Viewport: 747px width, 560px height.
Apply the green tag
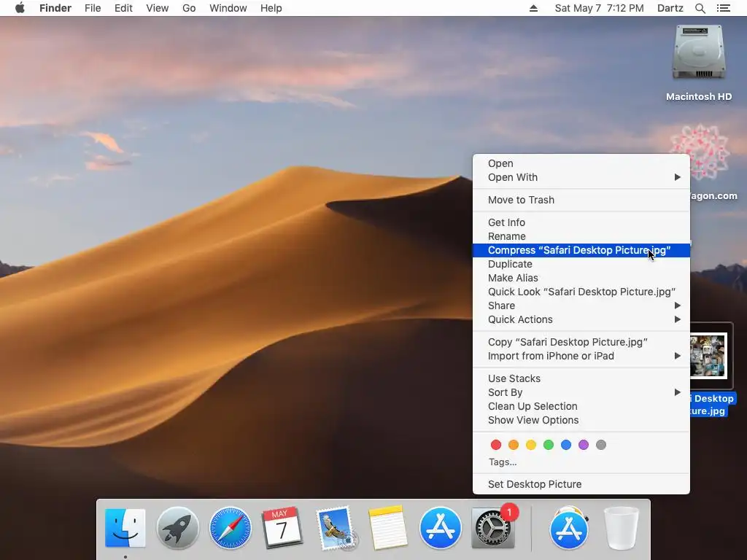point(549,445)
